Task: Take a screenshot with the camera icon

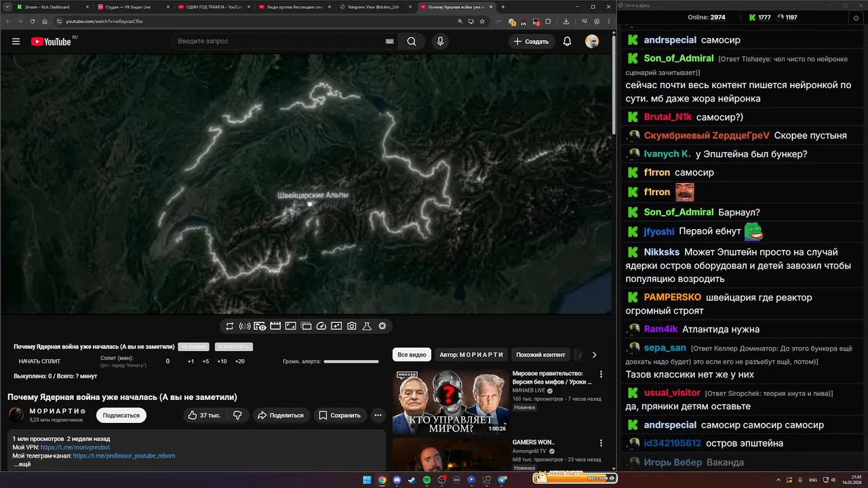Action: 351,326
